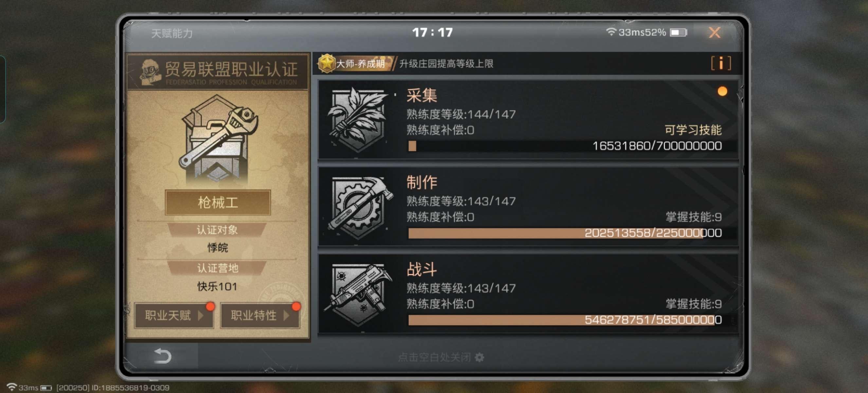Select the 战斗 combat skill row
The width and height of the screenshot is (868, 393).
(528, 293)
